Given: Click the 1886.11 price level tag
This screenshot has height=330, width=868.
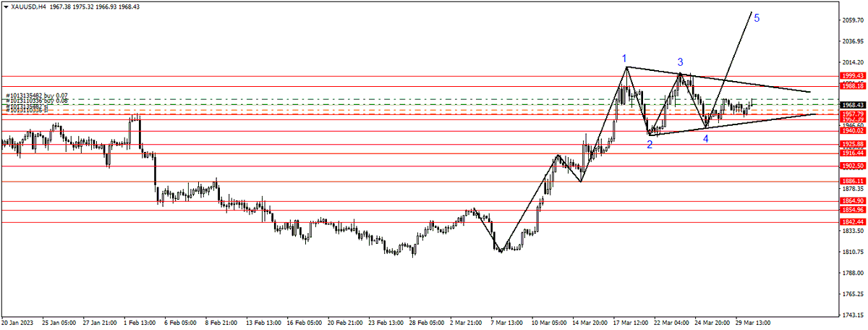Looking at the screenshot, I should (853, 181).
